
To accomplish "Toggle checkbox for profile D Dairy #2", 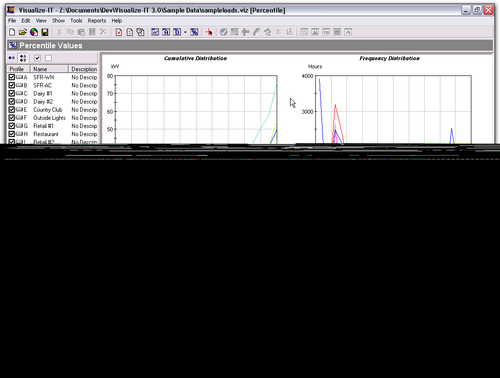I will [x=12, y=101].
